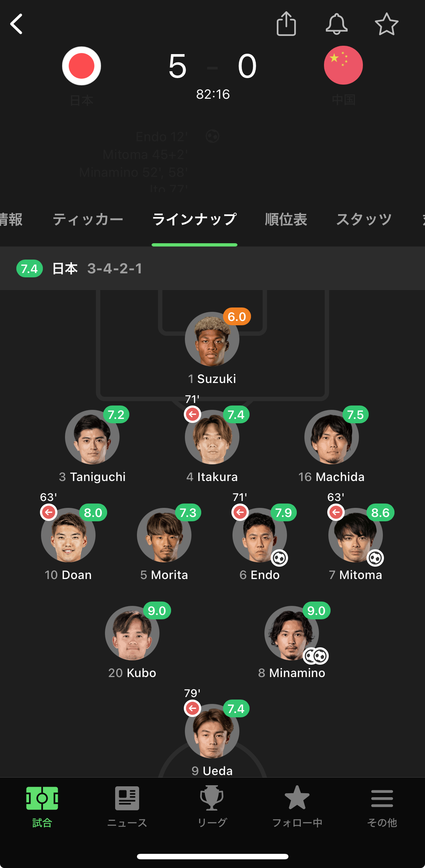The image size is (425, 868).
Task: Tap the China team flag
Action: click(x=343, y=65)
